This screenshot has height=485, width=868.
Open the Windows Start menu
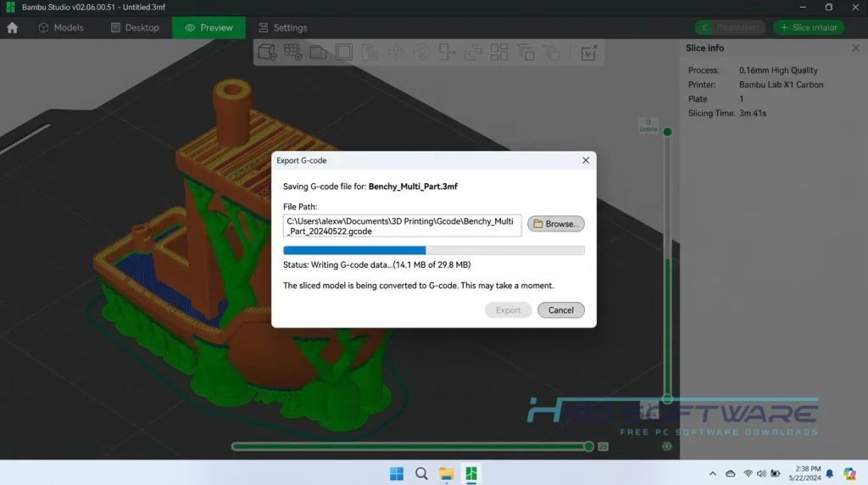click(397, 474)
